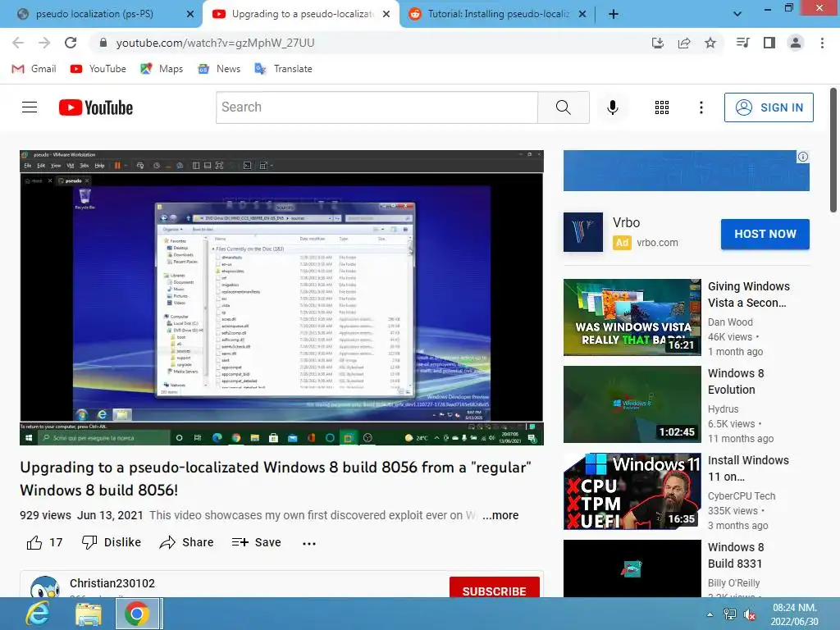Open the Gmail bookmark
This screenshot has width=840, height=630.
click(x=34, y=69)
